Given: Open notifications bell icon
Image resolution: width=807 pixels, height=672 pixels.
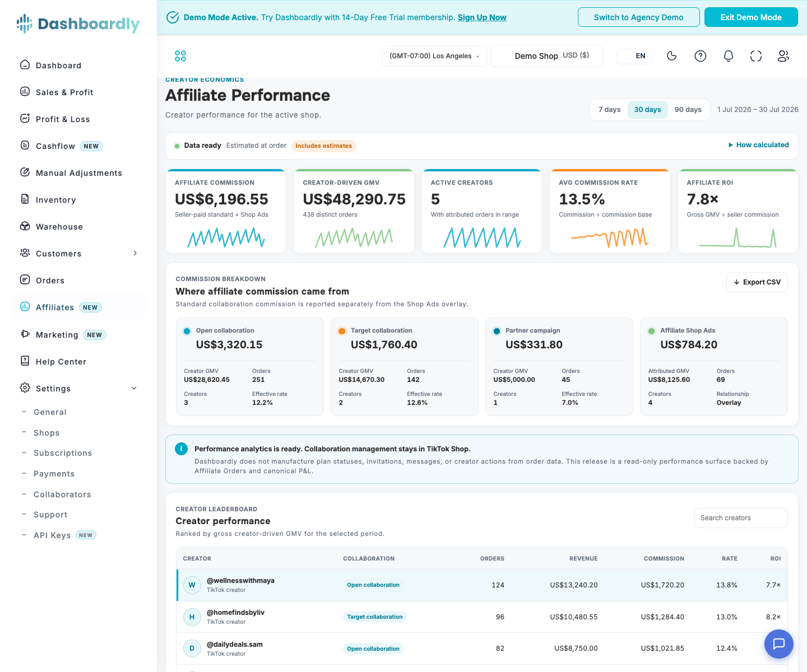Looking at the screenshot, I should click(x=729, y=56).
